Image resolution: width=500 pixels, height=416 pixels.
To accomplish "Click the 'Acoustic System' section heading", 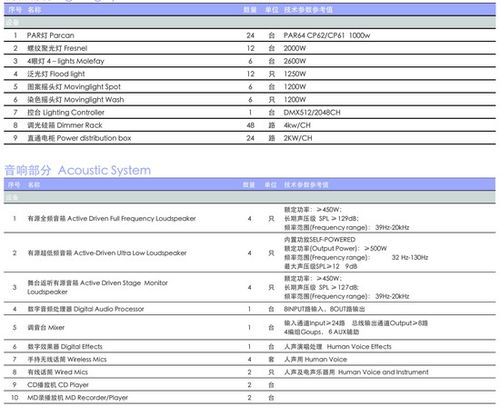I will point(77,170).
